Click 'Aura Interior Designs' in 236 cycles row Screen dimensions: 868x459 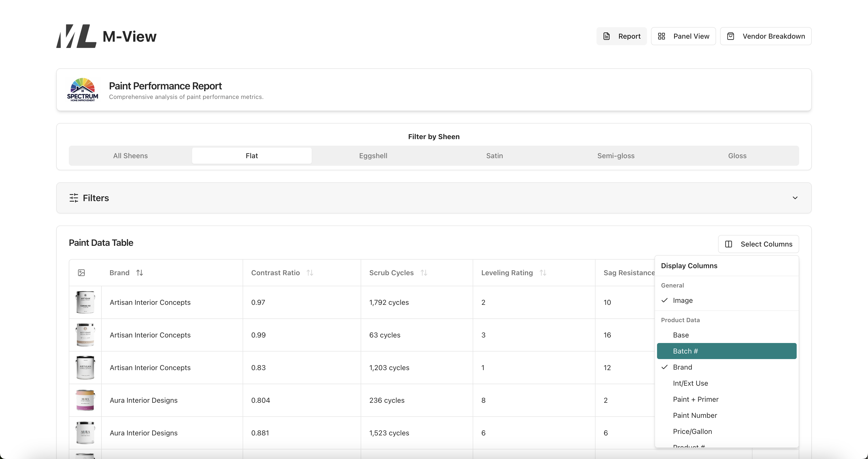144,400
